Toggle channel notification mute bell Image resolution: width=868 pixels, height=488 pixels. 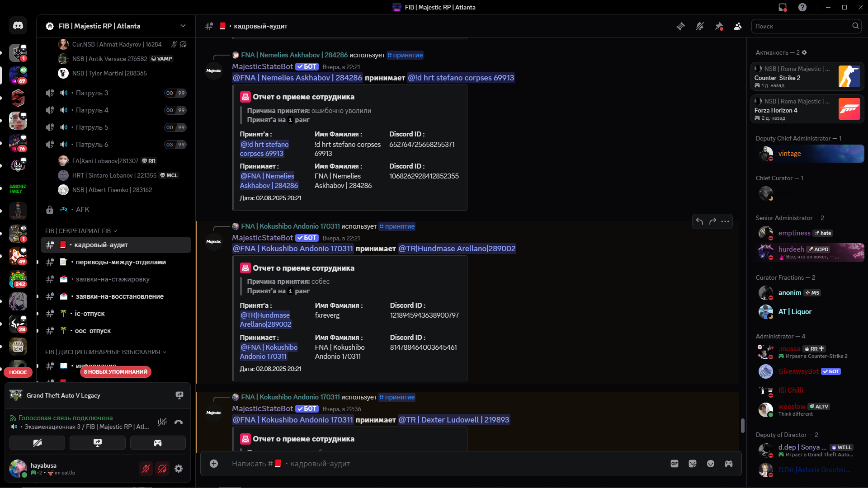pyautogui.click(x=700, y=26)
